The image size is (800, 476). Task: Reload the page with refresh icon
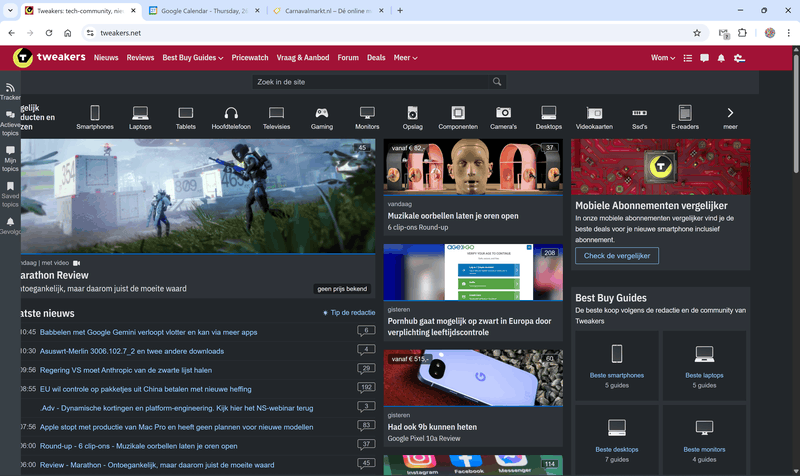click(49, 33)
